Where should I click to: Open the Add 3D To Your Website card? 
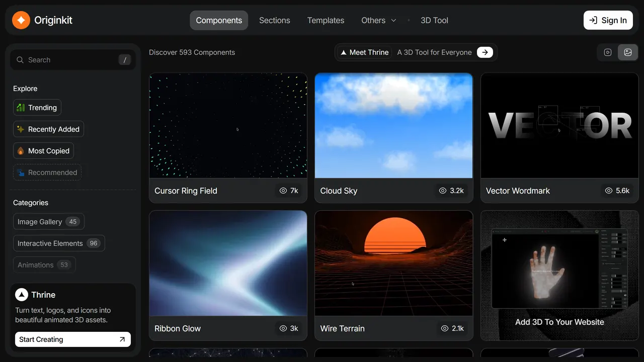pos(559,276)
